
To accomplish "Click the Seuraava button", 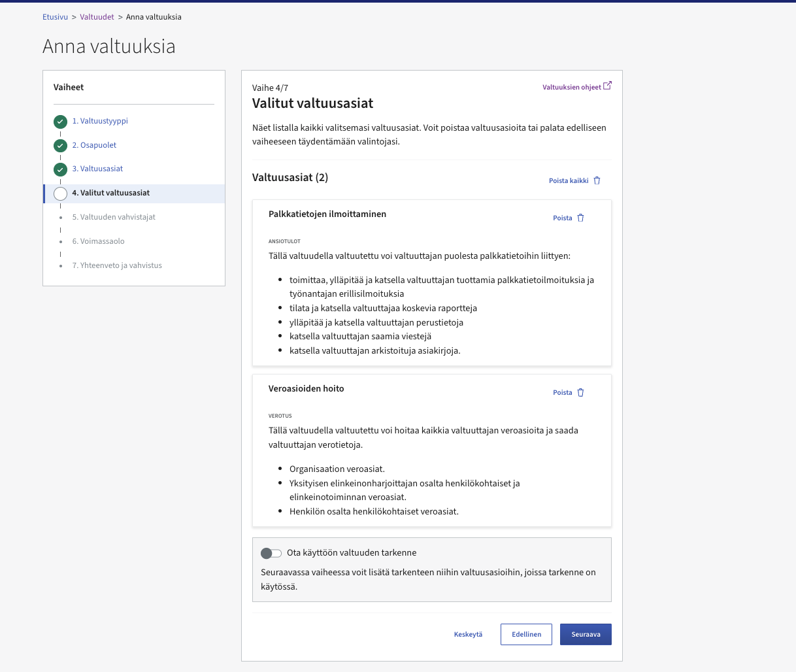I will [x=586, y=634].
